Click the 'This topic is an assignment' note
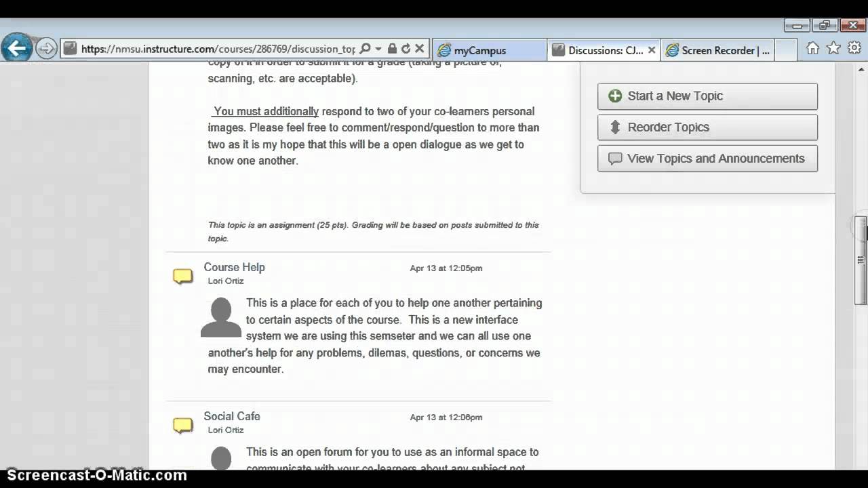868x488 pixels. (373, 232)
